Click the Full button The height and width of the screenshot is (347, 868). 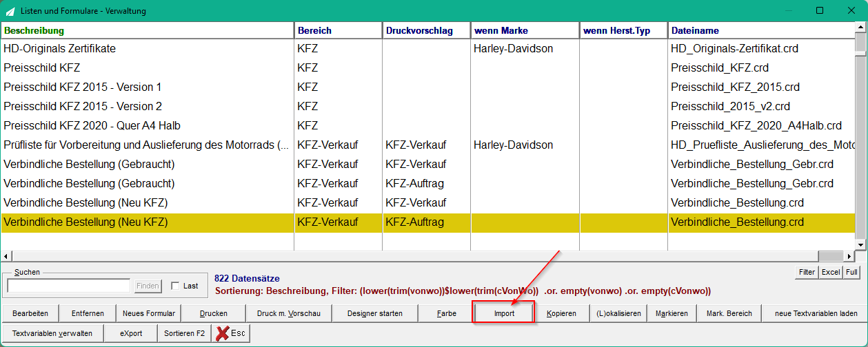[x=852, y=272]
